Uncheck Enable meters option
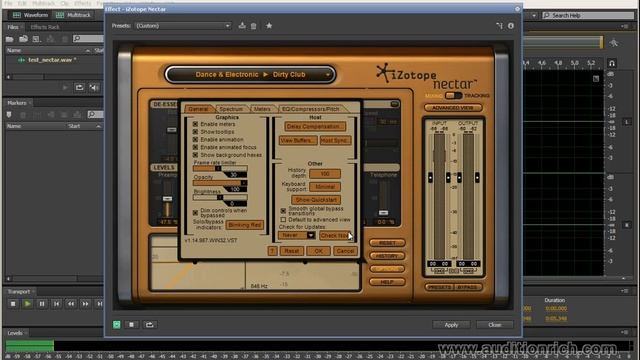Image resolution: width=640 pixels, height=360 pixels. [x=195, y=124]
